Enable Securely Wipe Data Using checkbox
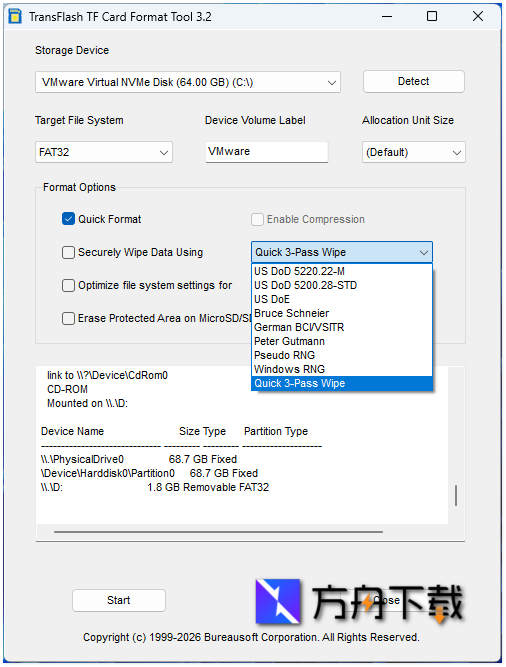 click(x=68, y=252)
